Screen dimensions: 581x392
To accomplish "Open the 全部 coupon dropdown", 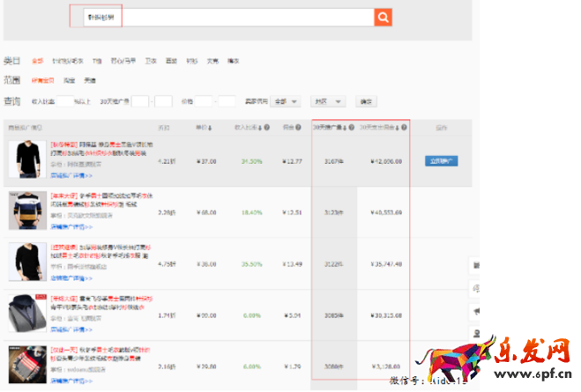I will 287,101.
